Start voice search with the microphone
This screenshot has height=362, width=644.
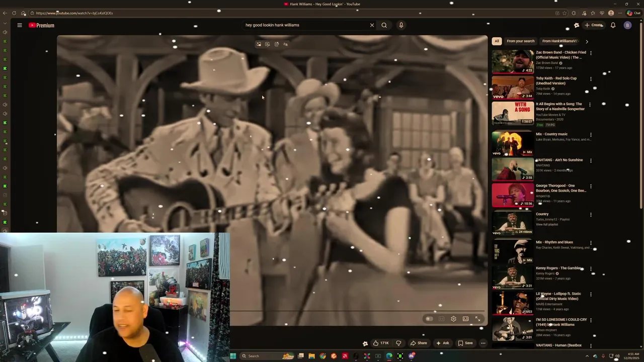click(x=401, y=25)
